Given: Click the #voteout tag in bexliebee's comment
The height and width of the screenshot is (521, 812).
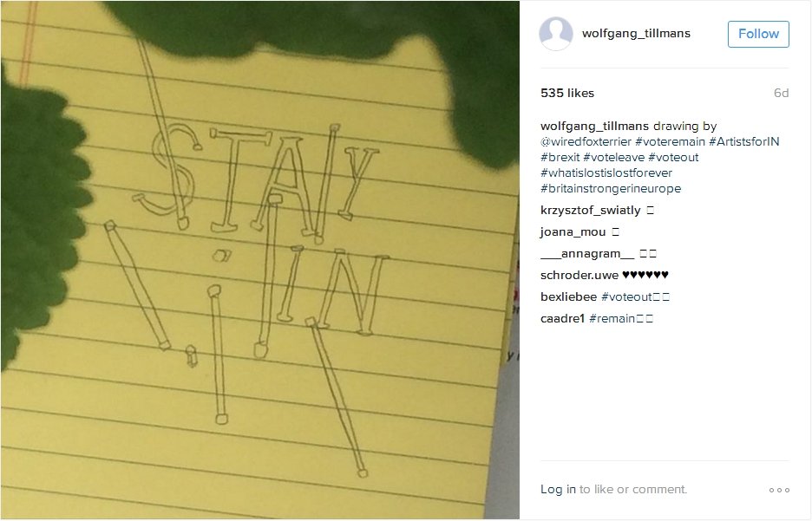Looking at the screenshot, I should click(x=626, y=297).
